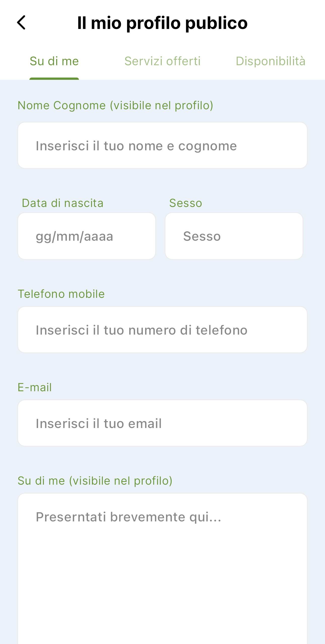Image resolution: width=325 pixels, height=644 pixels.
Task: Focus the Presentati brevemente qui text area
Action: click(x=162, y=568)
